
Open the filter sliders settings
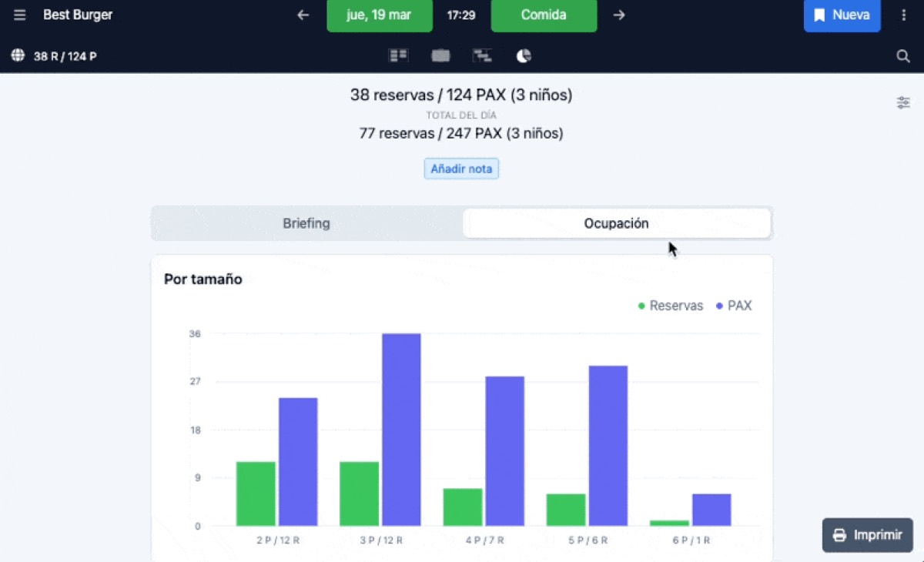(x=903, y=102)
